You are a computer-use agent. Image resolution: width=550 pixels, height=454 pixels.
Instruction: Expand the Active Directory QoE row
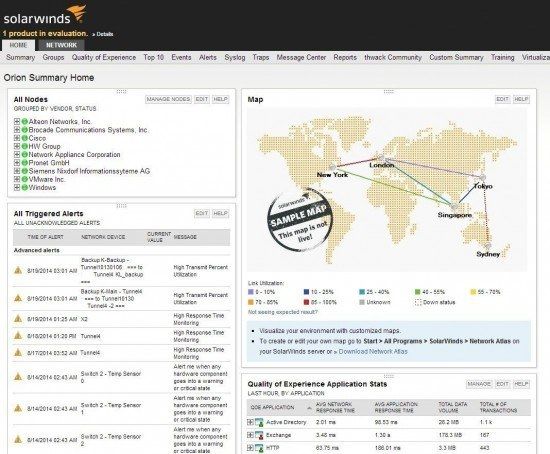[x=250, y=422]
